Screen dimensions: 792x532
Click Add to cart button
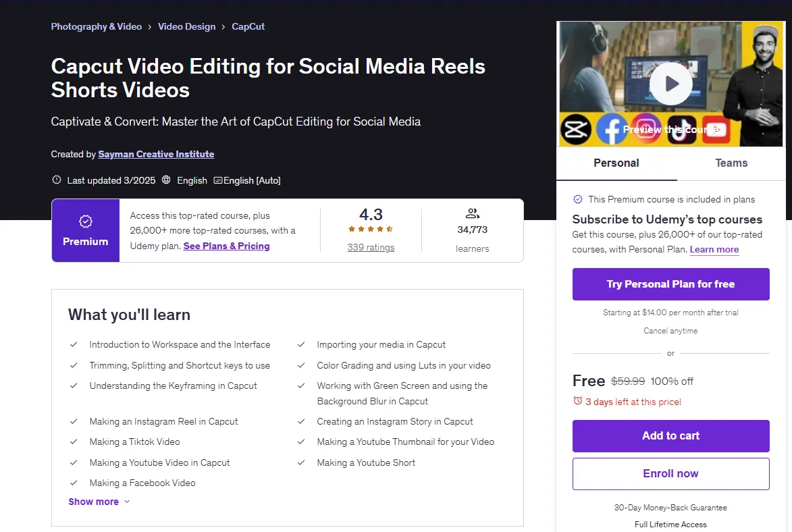pos(670,435)
